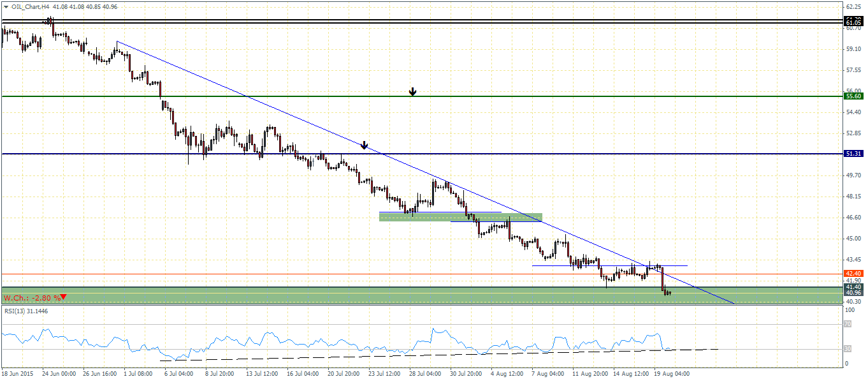Click the red down triangle beside W.Ch. -2.80 %
This screenshot has height=379, width=868.
click(63, 297)
